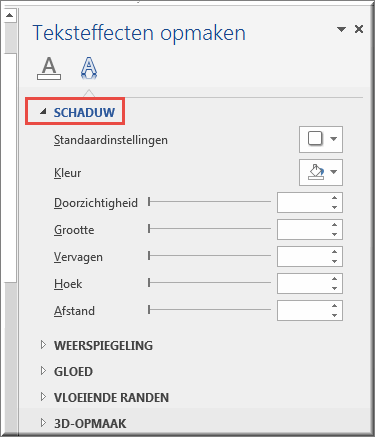This screenshot has width=375, height=437.
Task: Increase Hoek with the up spinner arrow
Action: pos(335,279)
